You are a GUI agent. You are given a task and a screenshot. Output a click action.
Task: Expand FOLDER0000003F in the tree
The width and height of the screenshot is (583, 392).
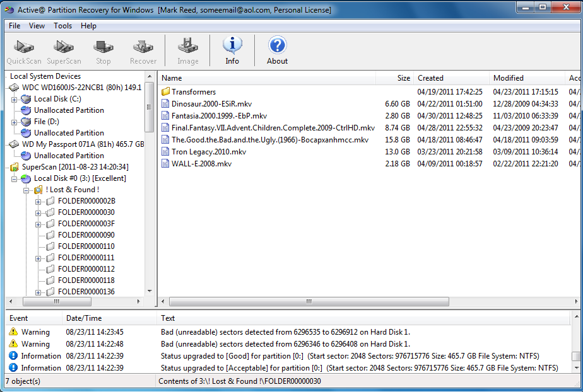click(x=38, y=224)
